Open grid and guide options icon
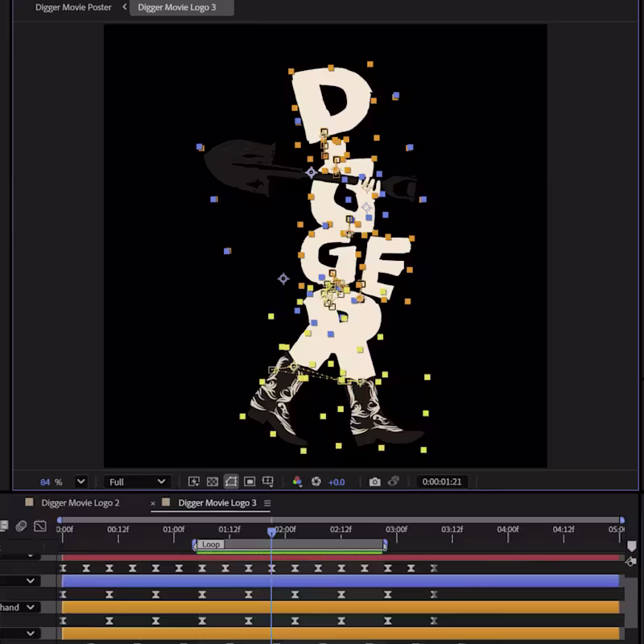Screen dimensions: 644x644 pyautogui.click(x=268, y=481)
